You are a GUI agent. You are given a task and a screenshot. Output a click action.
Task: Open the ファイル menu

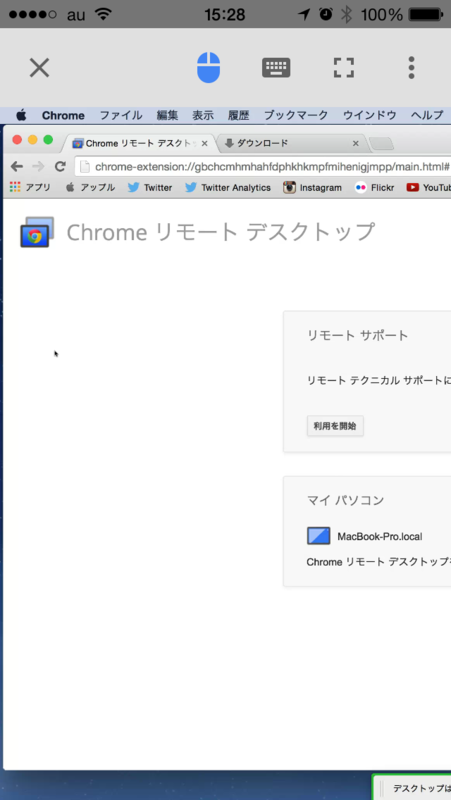121,115
